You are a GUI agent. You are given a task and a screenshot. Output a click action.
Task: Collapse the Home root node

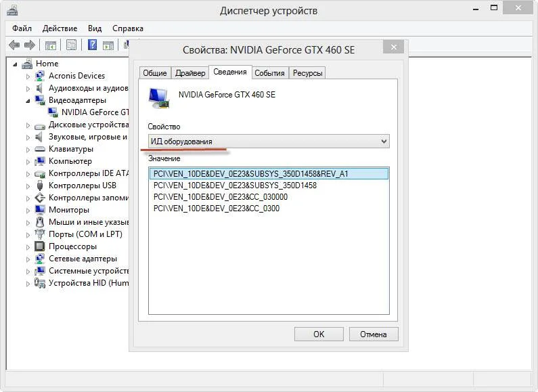(x=15, y=64)
